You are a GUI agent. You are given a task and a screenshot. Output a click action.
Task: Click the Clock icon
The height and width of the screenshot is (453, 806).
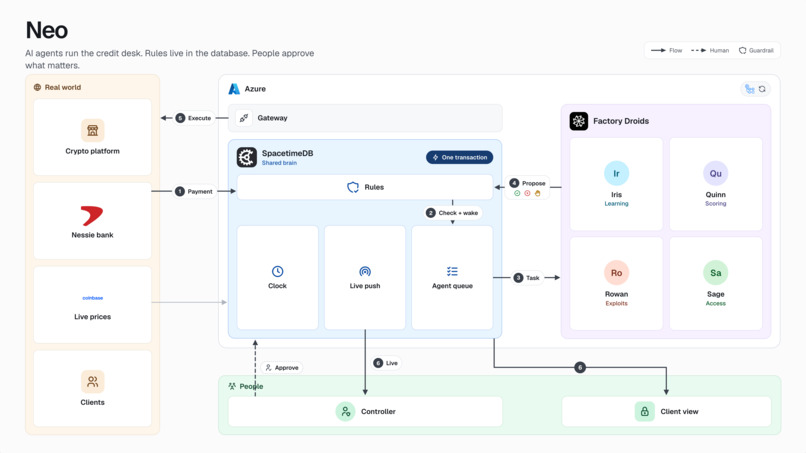pyautogui.click(x=277, y=271)
